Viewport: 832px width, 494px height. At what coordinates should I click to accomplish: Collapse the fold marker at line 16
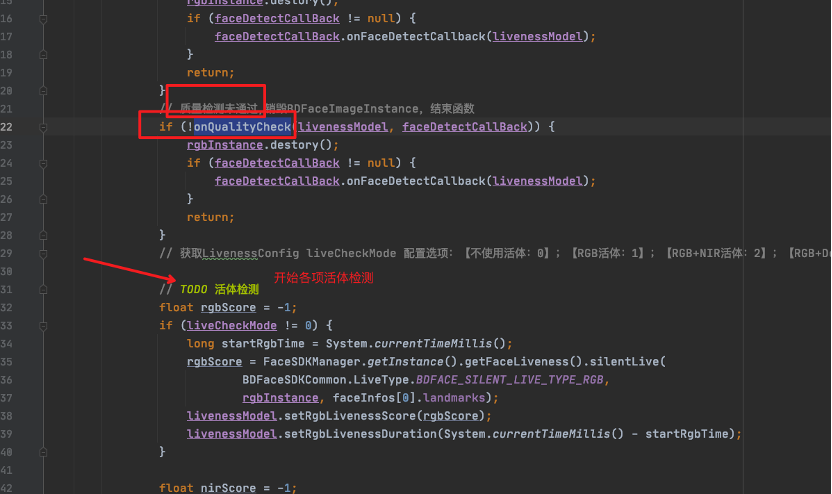(x=44, y=19)
